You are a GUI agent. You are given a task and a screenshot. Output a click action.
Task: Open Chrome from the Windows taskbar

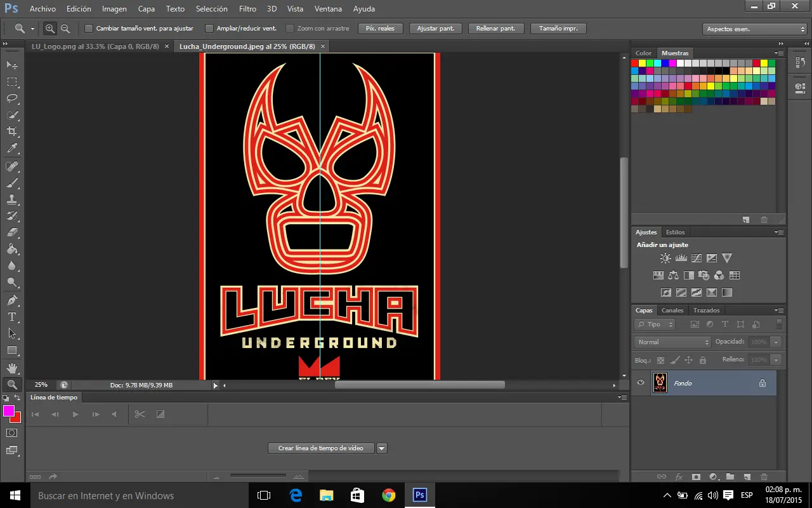click(388, 495)
